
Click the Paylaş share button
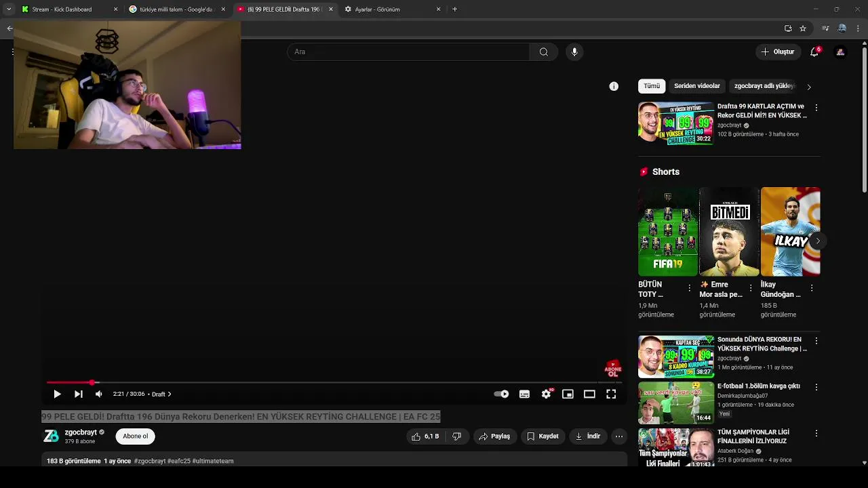pyautogui.click(x=494, y=436)
